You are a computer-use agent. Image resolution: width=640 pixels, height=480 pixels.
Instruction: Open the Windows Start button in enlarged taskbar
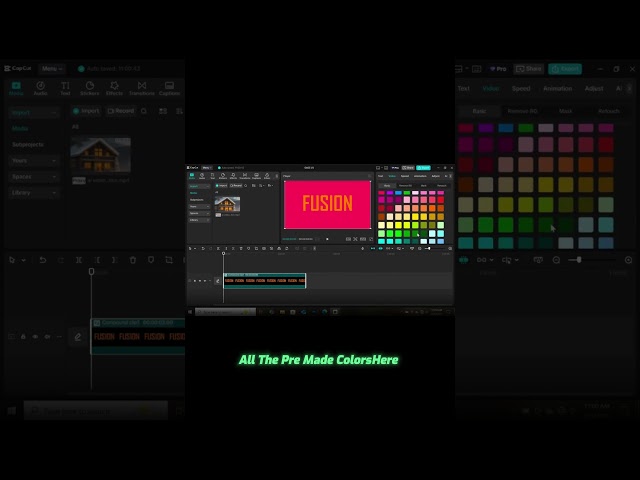tap(11, 411)
